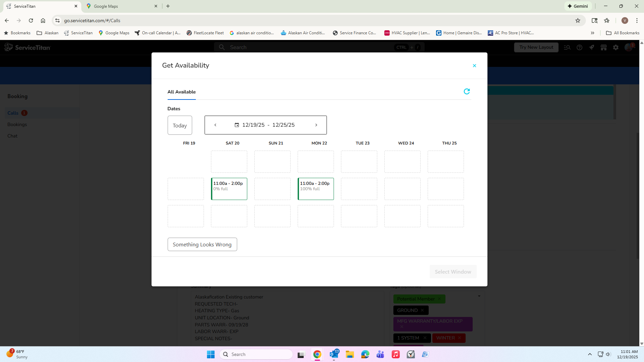Open the marketplace grid icon in header
644x362 pixels.
coord(604,47)
